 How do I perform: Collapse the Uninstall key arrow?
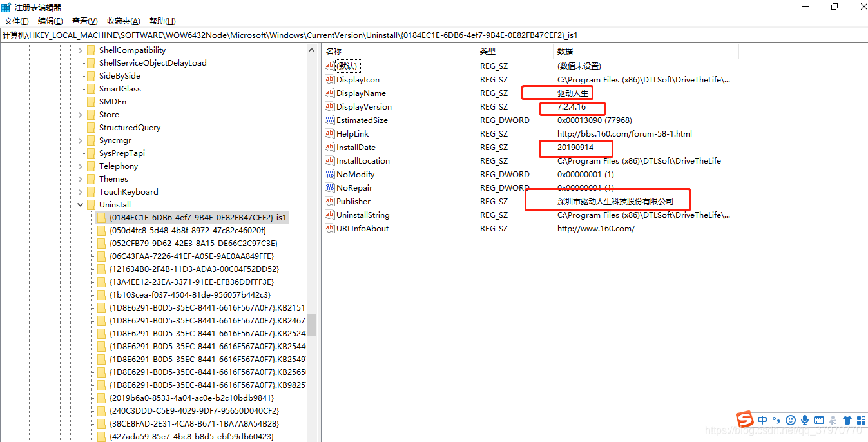tap(81, 205)
